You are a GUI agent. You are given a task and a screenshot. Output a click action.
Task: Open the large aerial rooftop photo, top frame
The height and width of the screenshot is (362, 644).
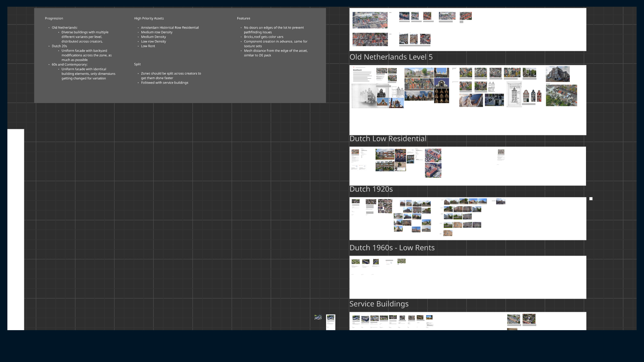tap(370, 20)
